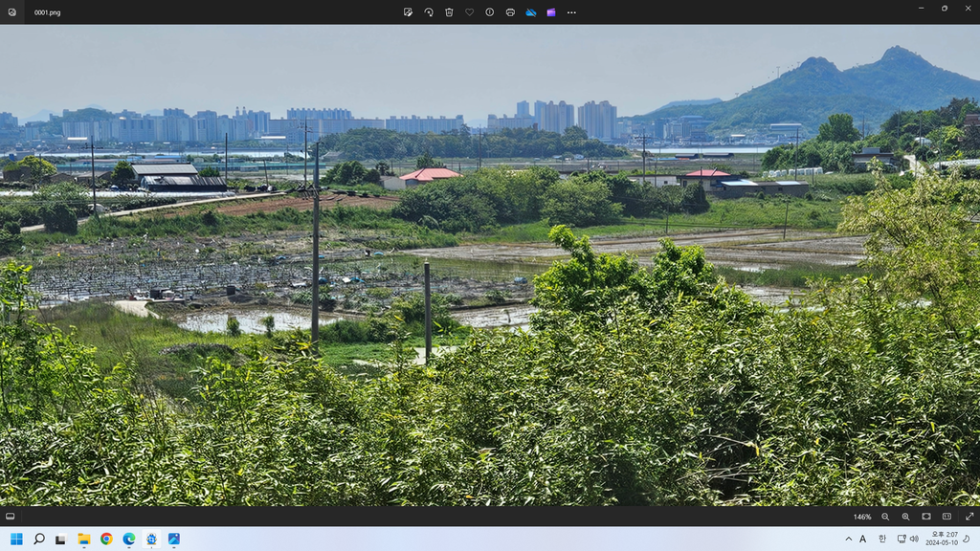Zoom in with plus magnifier
980x551 pixels.
pyautogui.click(x=905, y=517)
